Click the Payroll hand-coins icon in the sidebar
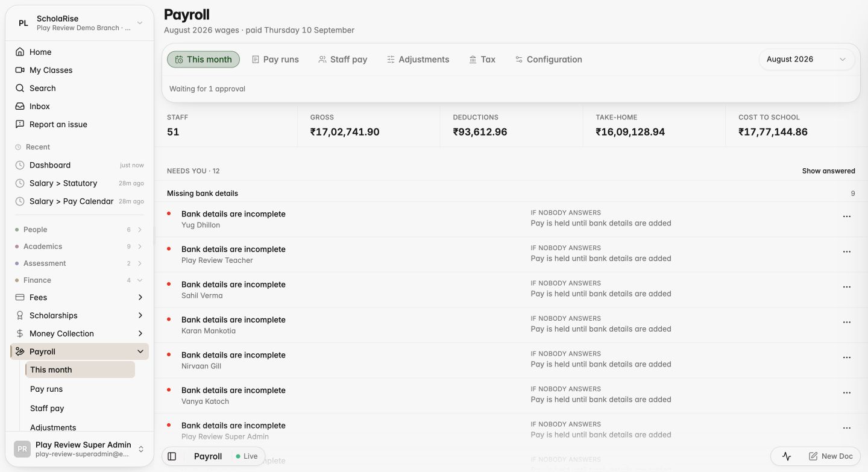The image size is (868, 472). tap(20, 351)
